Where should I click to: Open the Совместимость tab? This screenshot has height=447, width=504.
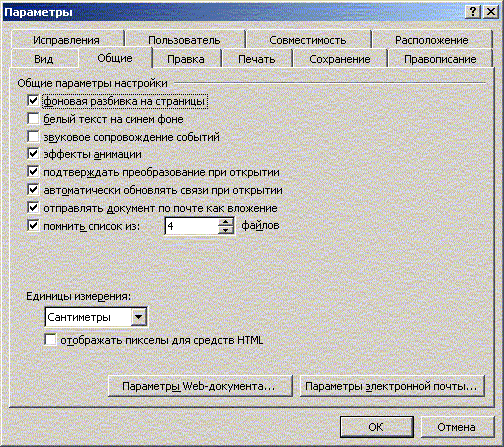point(308,40)
